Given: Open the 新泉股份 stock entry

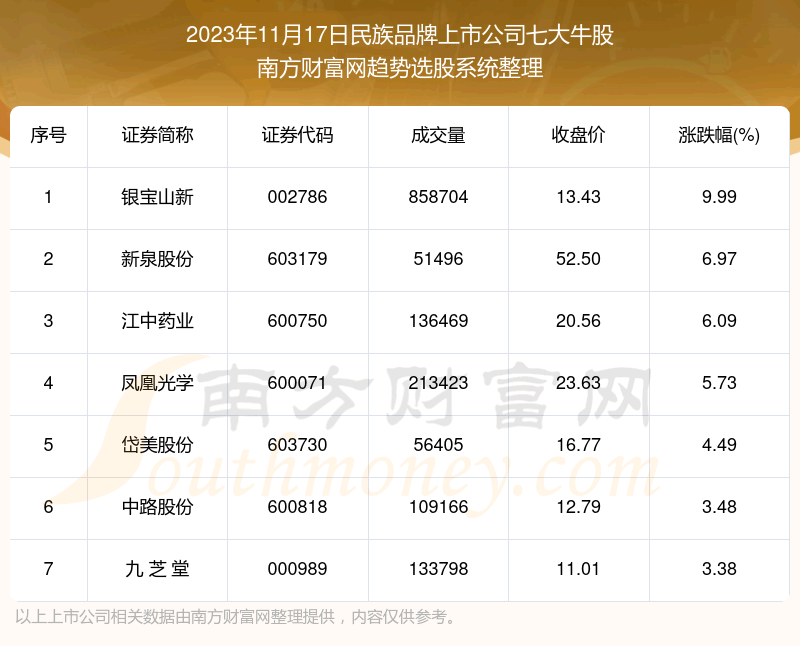Looking at the screenshot, I should click(157, 259).
